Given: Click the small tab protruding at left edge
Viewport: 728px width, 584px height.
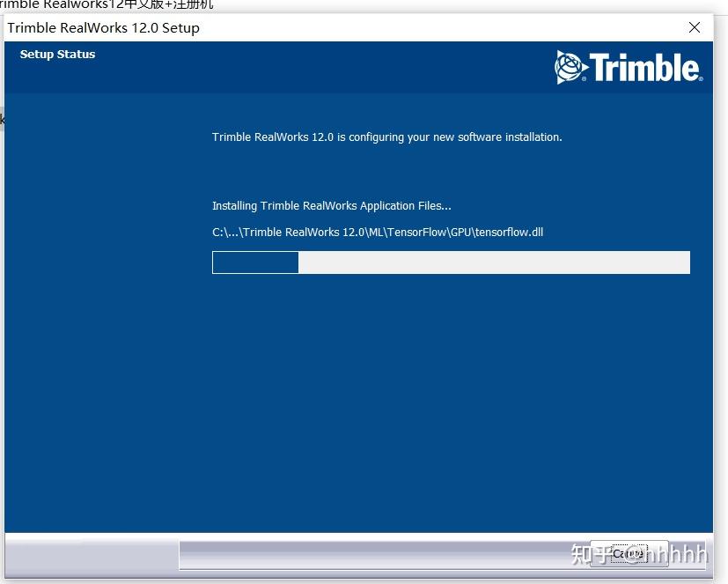Looking at the screenshot, I should (x=3, y=118).
